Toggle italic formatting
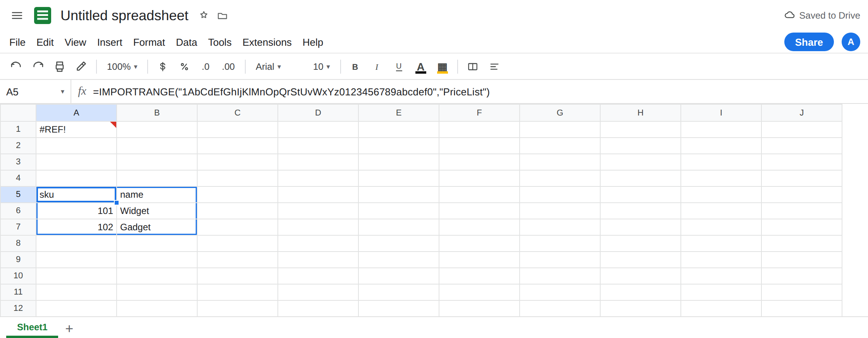Viewport: 868px width, 338px height. tap(377, 67)
